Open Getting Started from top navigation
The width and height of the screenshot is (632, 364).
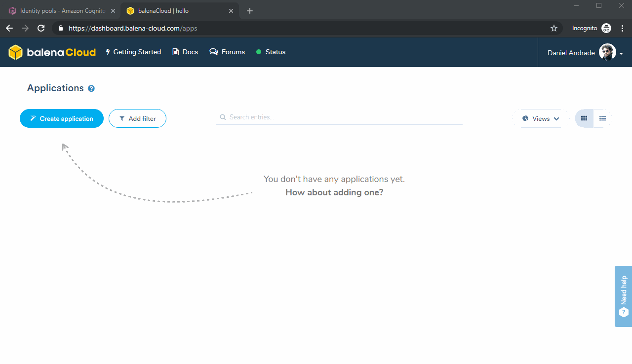tap(133, 52)
